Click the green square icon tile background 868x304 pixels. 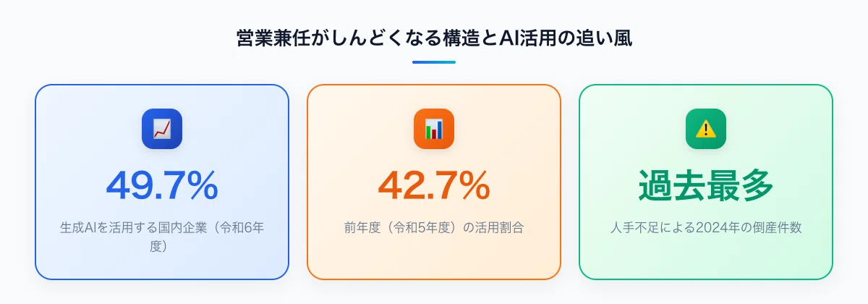(x=706, y=129)
